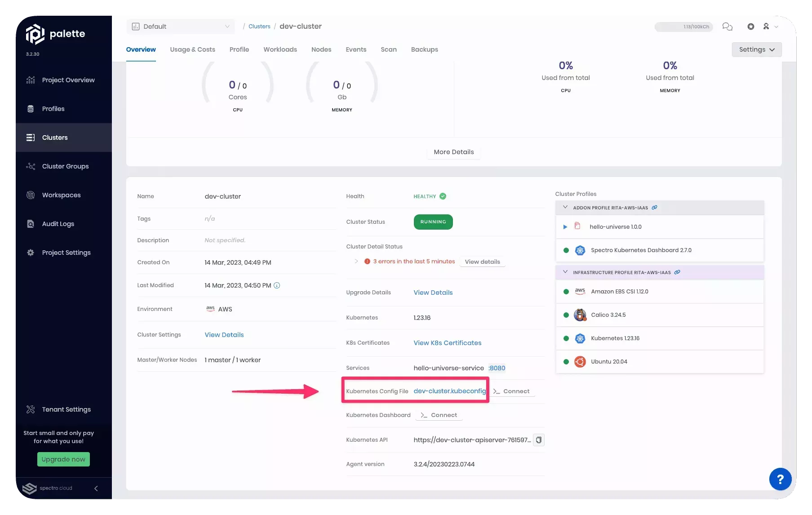
Task: Copy the Kubernetes API URL
Action: [538, 440]
